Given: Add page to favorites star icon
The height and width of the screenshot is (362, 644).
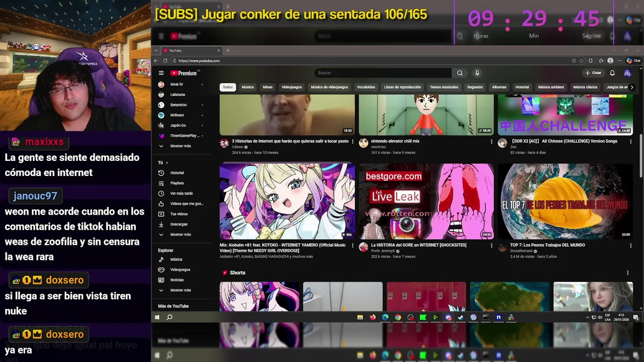Looking at the screenshot, I should 582,60.
